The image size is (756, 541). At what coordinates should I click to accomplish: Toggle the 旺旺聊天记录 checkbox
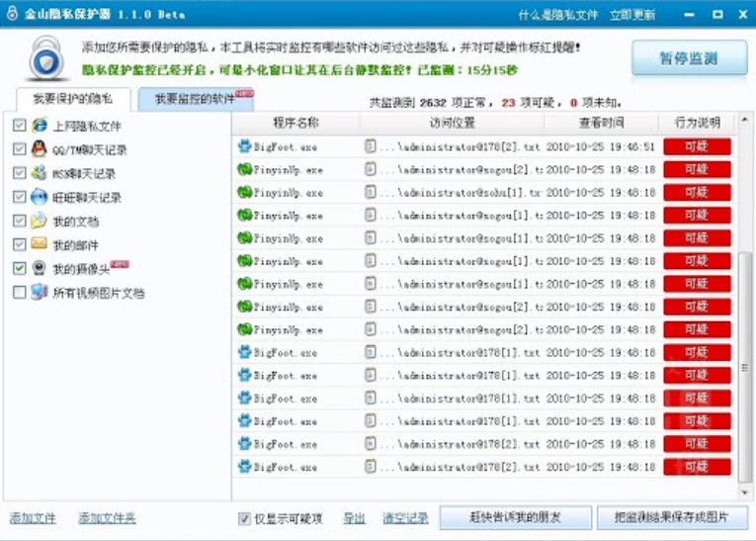click(20, 197)
